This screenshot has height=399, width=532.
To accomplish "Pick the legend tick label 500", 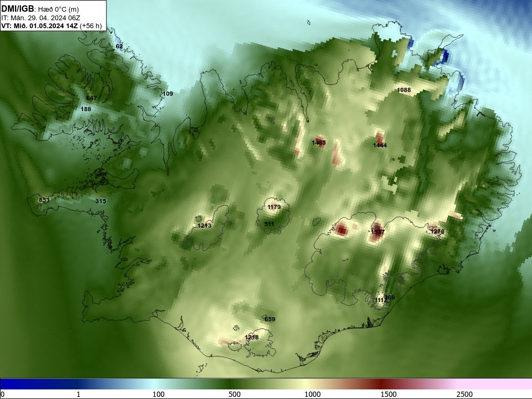I will click(235, 394).
